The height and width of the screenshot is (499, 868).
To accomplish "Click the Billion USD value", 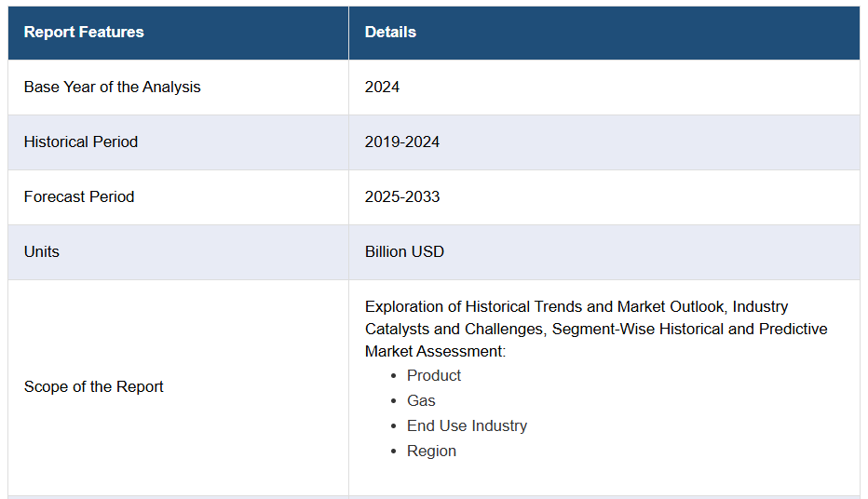I will [x=404, y=251].
